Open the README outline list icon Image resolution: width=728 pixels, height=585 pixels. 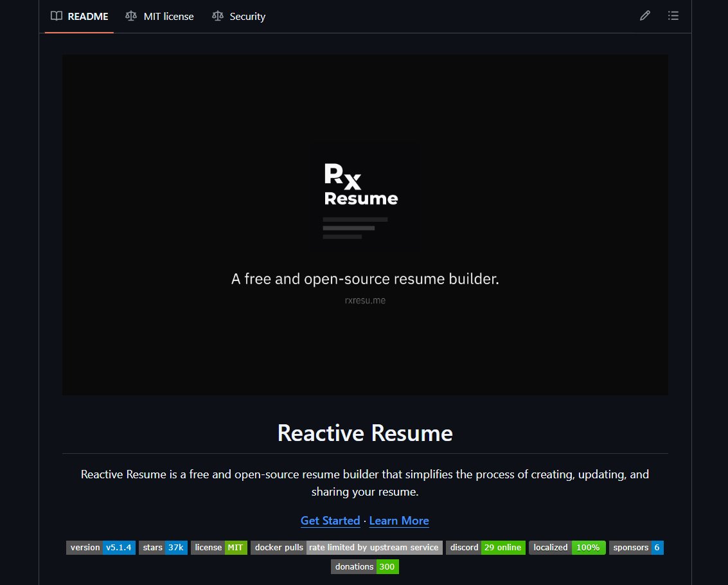[673, 16]
